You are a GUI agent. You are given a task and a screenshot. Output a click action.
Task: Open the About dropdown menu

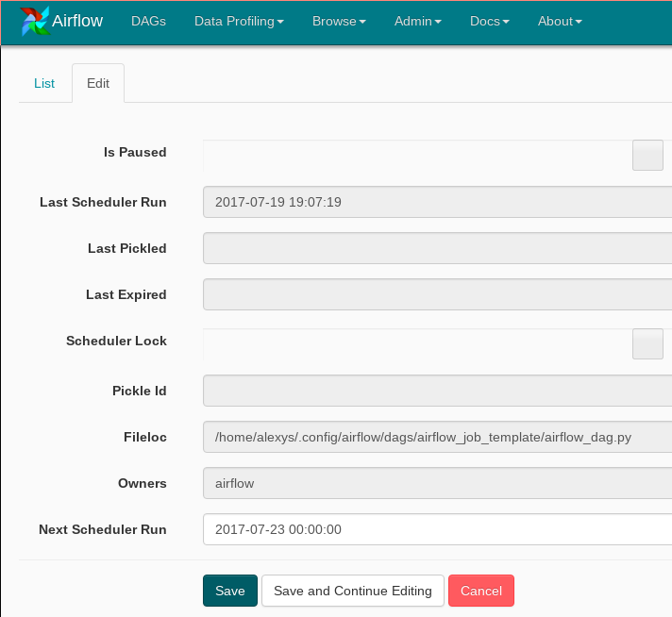(560, 21)
